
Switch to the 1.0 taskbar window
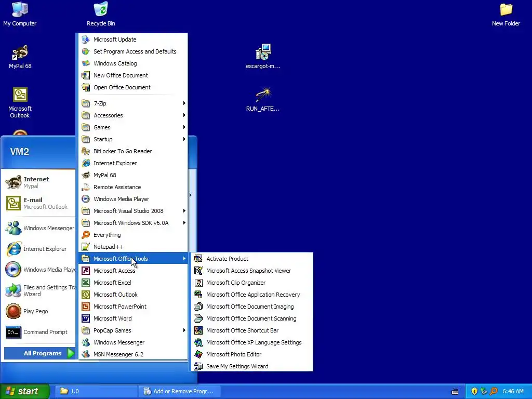(96, 391)
